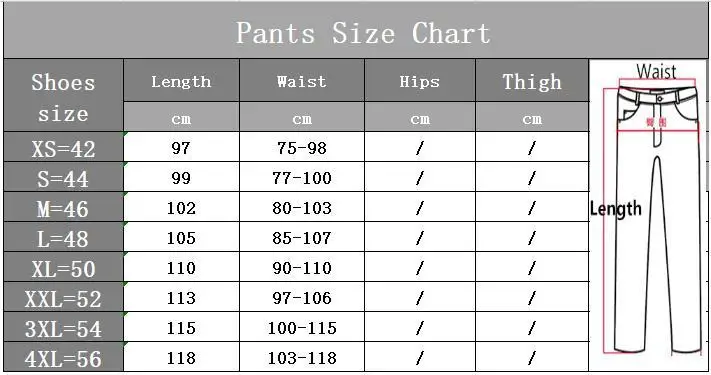Click the 103-118 waist value
711x375 pixels.
pyautogui.click(x=302, y=358)
